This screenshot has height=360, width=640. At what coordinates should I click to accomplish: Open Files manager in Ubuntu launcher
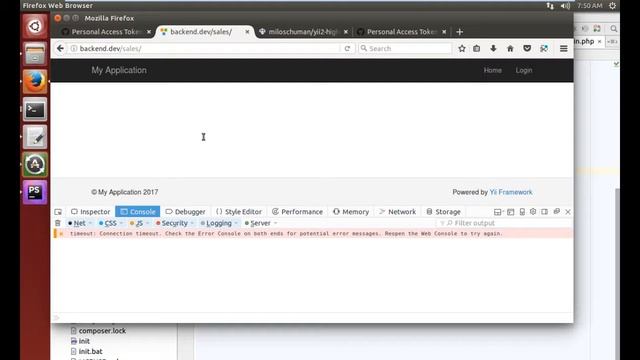pos(35,54)
